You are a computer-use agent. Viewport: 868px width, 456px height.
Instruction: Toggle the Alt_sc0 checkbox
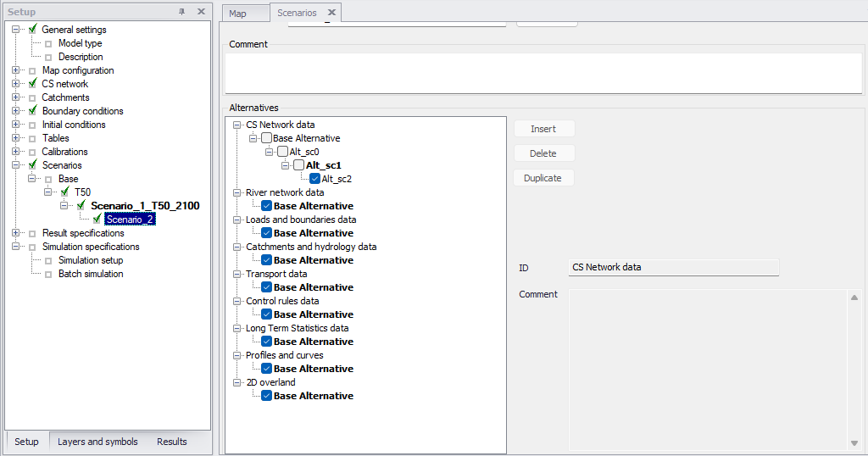283,152
